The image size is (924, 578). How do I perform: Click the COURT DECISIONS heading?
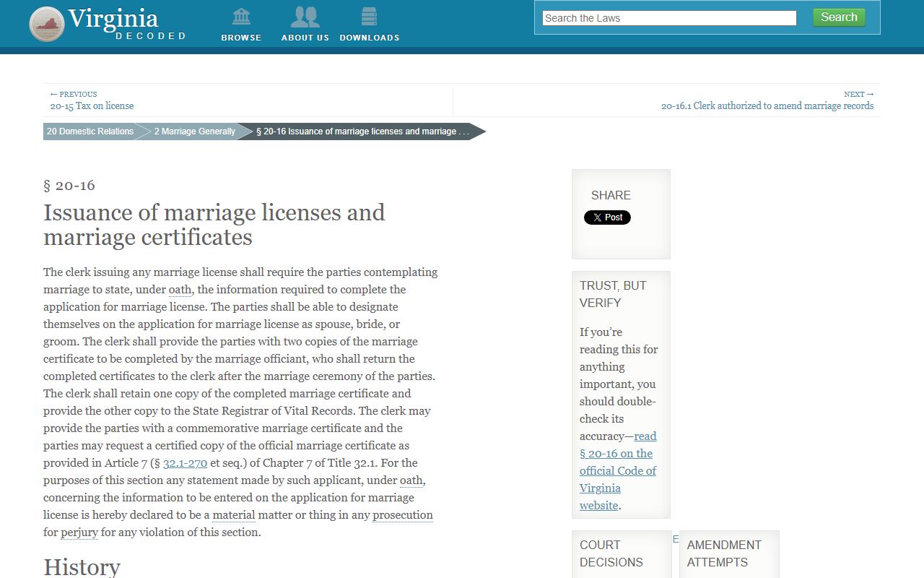coord(611,553)
